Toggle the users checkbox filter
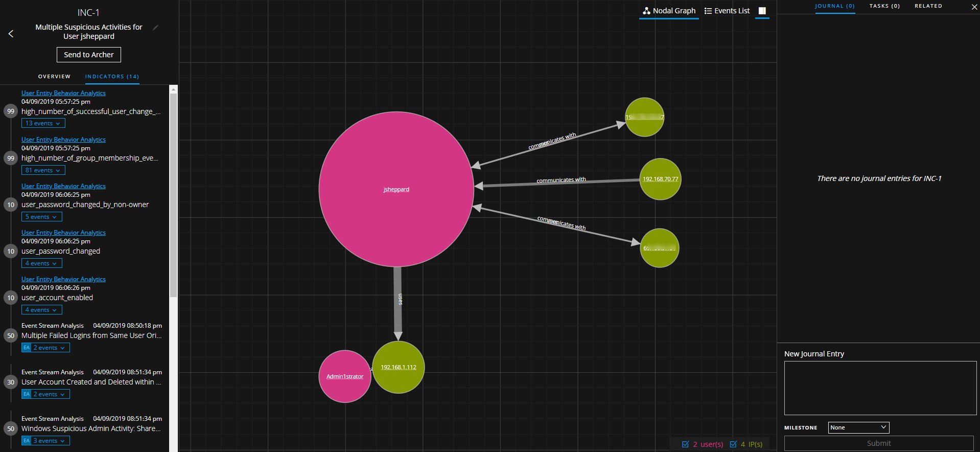Viewport: 980px width, 452px height. coord(686,444)
